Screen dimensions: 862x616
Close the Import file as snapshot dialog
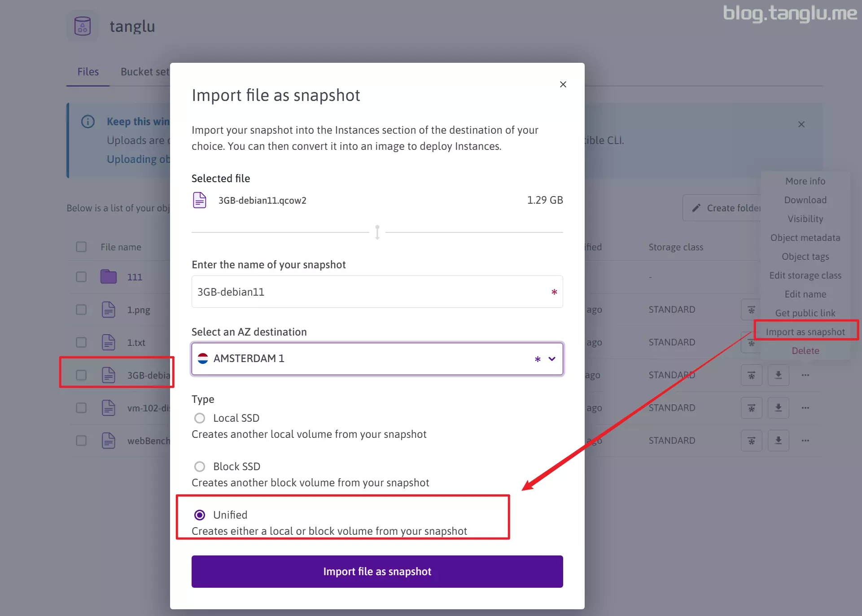click(563, 84)
